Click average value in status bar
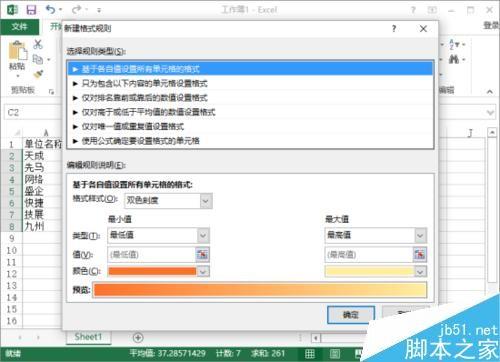The height and width of the screenshot is (362, 500). coord(167,353)
